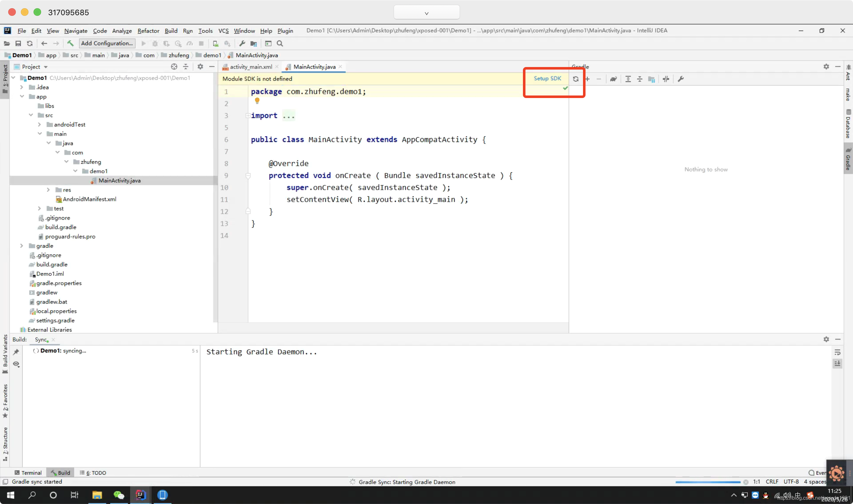The width and height of the screenshot is (853, 504).
Task: Open the Analyze menu
Action: (122, 31)
